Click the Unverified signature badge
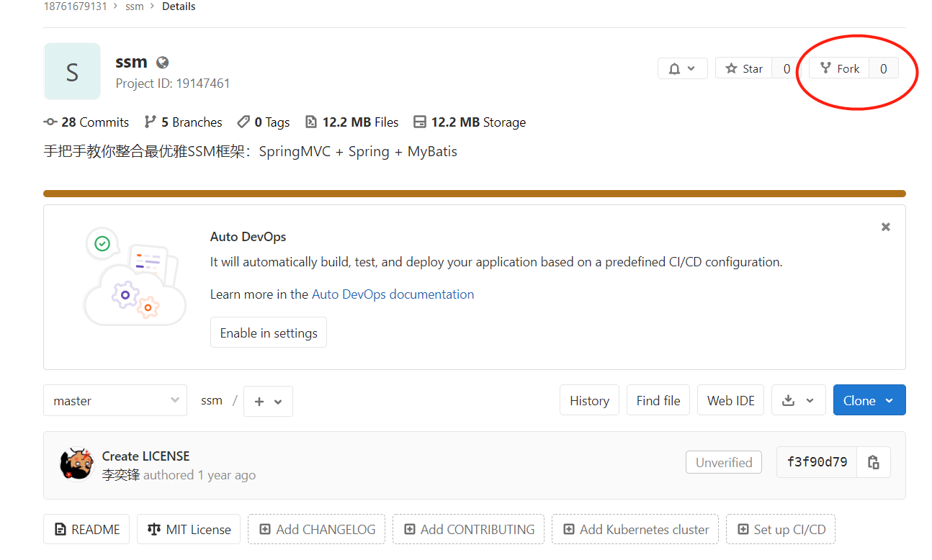Screen dimensions: 932x560 click(x=724, y=462)
